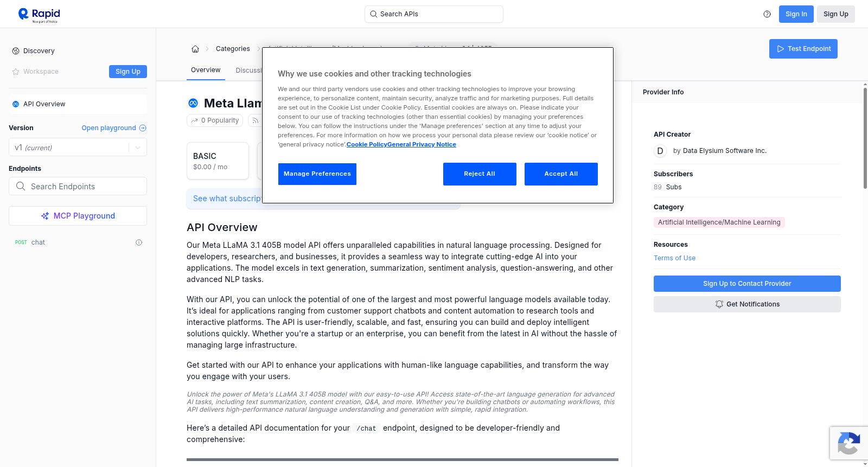Image resolution: width=868 pixels, height=467 pixels.
Task: Click the play icon in Test Endpoint
Action: (781, 49)
